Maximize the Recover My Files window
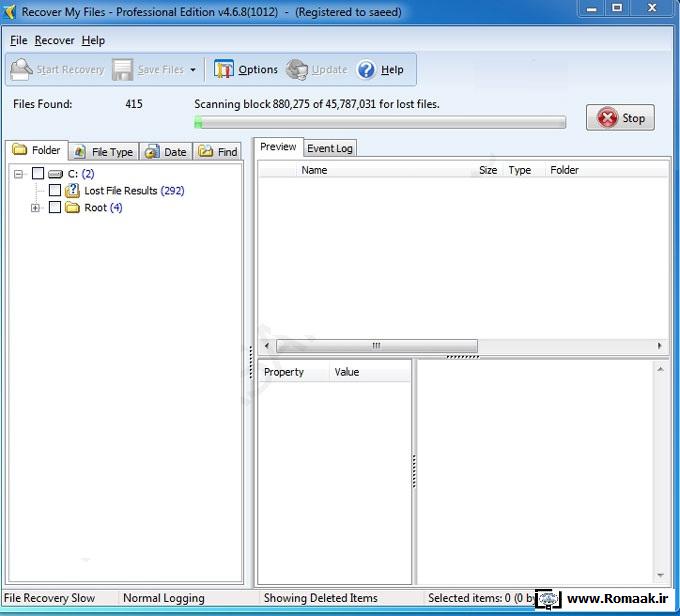Screen dimensions: 680x616 click(x=617, y=8)
